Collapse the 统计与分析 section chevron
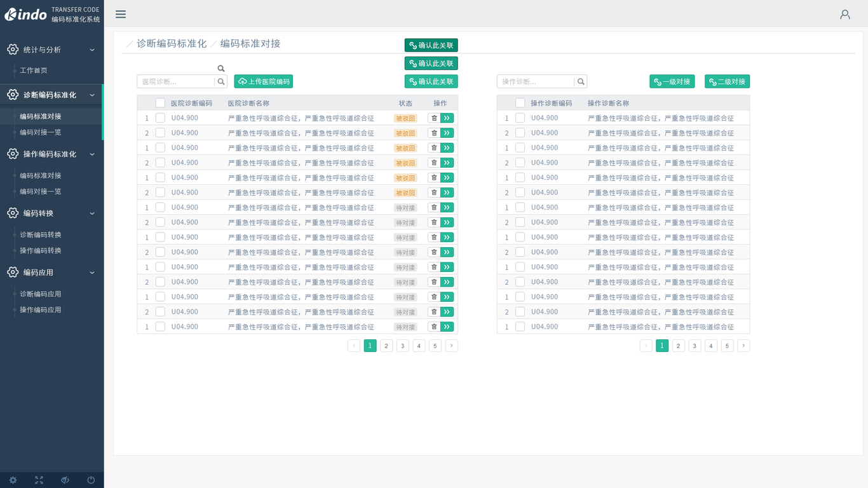The width and height of the screenshot is (868, 488). click(x=92, y=50)
